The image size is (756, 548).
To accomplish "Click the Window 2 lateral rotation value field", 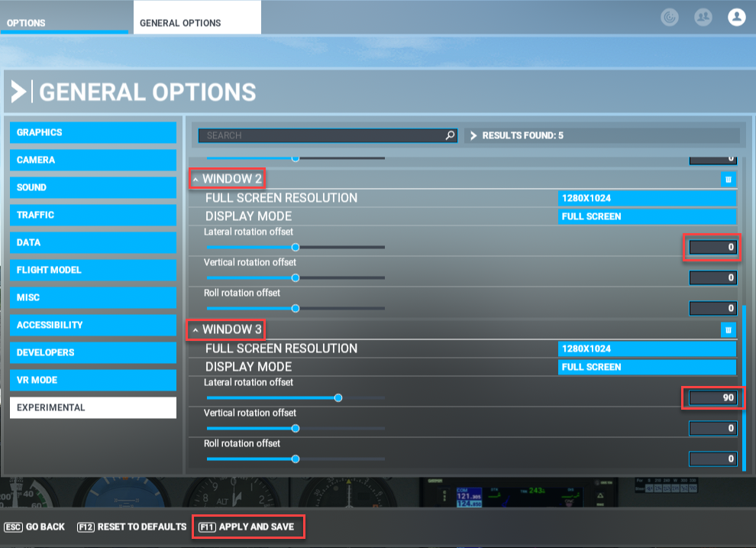I will [x=712, y=248].
